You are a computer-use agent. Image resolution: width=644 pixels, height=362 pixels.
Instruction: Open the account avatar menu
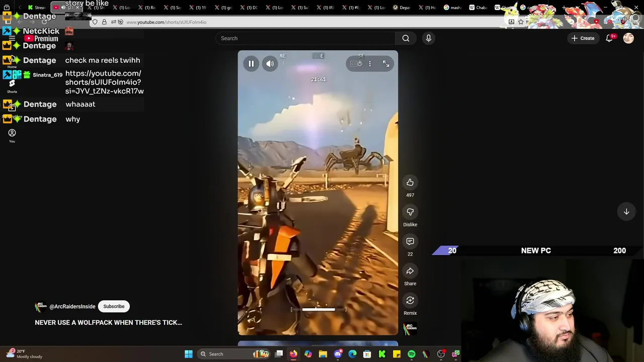coord(628,38)
